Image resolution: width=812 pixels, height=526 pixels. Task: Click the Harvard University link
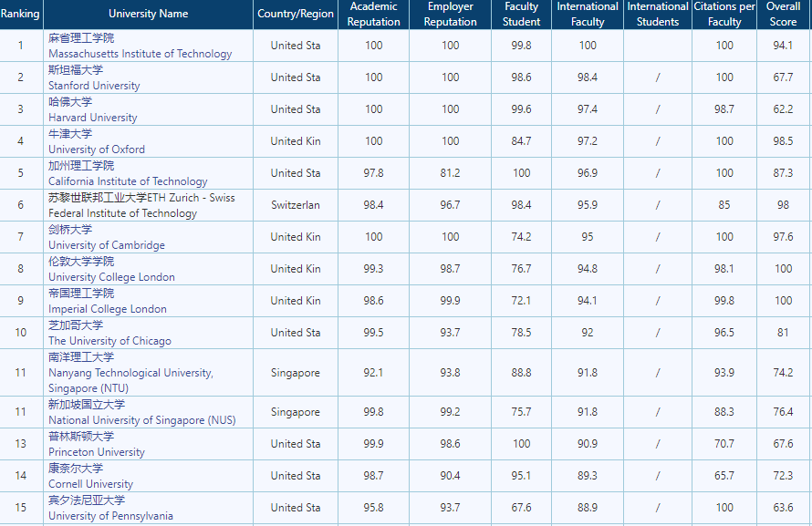click(92, 118)
